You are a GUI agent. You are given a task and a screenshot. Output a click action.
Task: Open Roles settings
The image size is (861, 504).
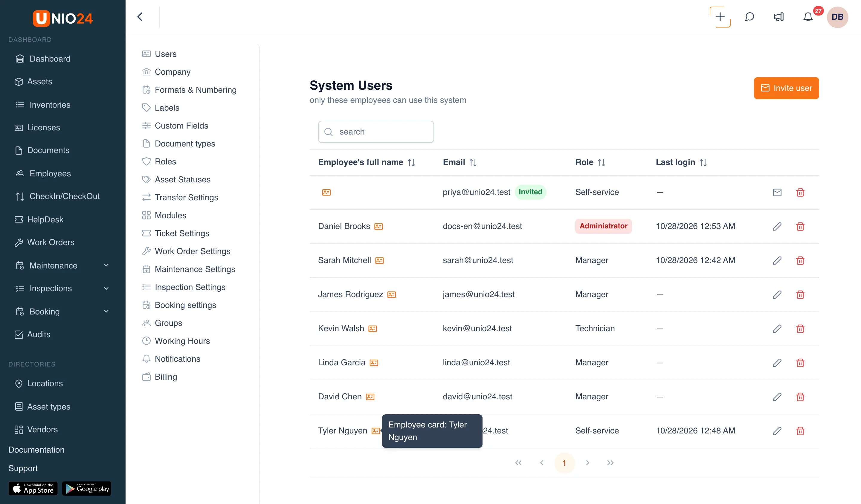coord(159,162)
